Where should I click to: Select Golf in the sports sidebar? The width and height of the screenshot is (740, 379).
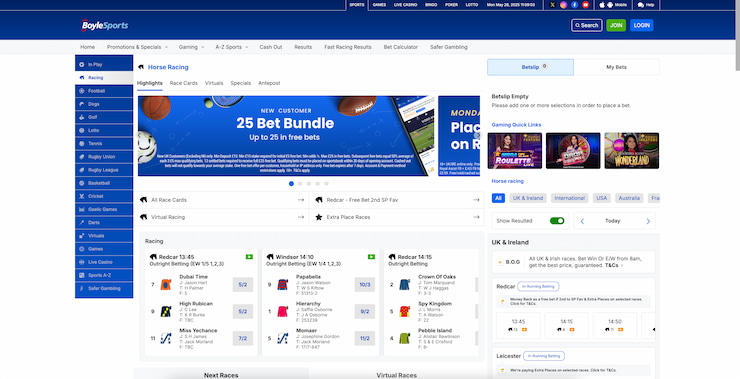104,117
